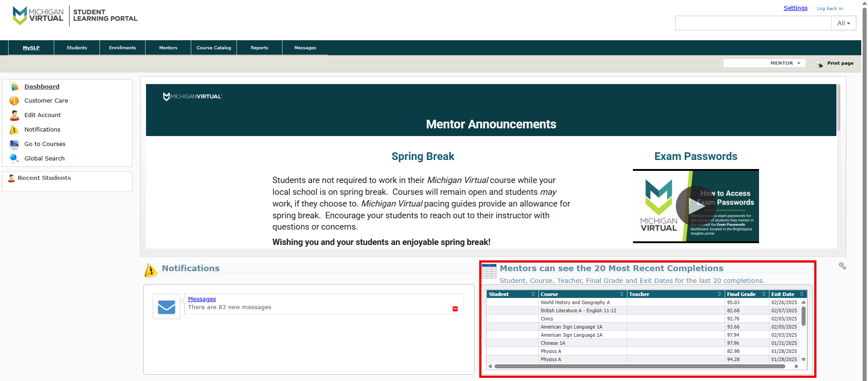Click the Go to Courses monitor icon

point(14,144)
